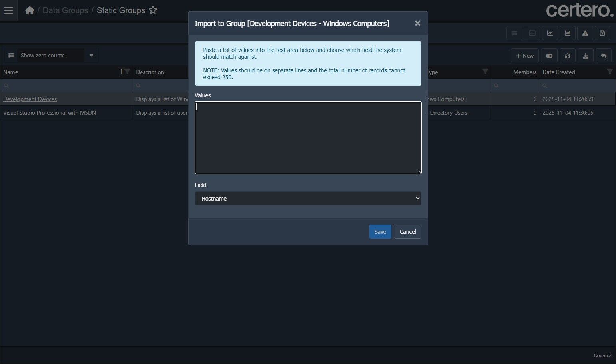This screenshot has height=364, width=616.
Task: Refresh the static groups grid
Action: coord(568,56)
